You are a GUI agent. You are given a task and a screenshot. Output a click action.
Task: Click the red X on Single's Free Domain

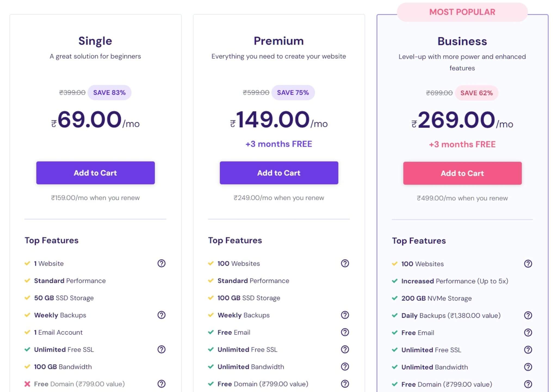pos(27,384)
